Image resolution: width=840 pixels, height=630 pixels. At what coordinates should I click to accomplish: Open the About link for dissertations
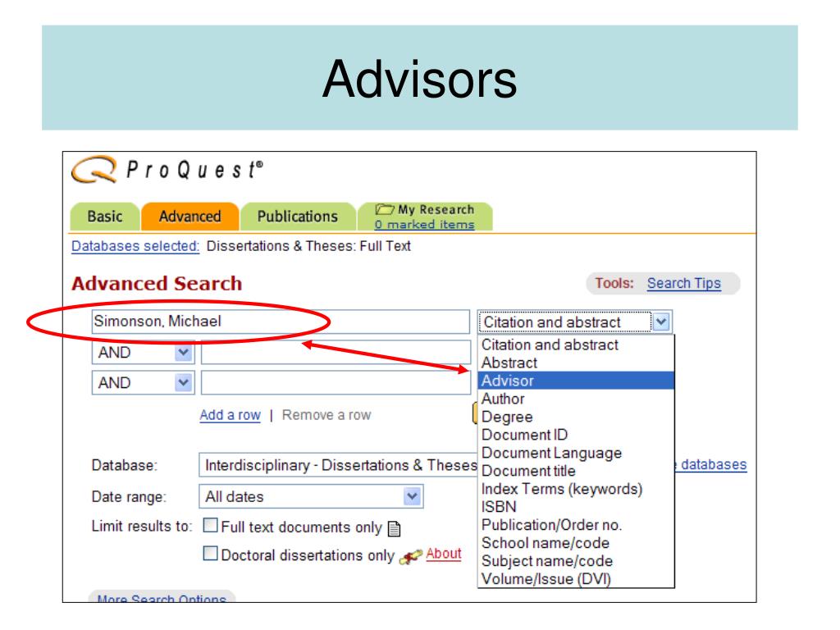click(444, 554)
